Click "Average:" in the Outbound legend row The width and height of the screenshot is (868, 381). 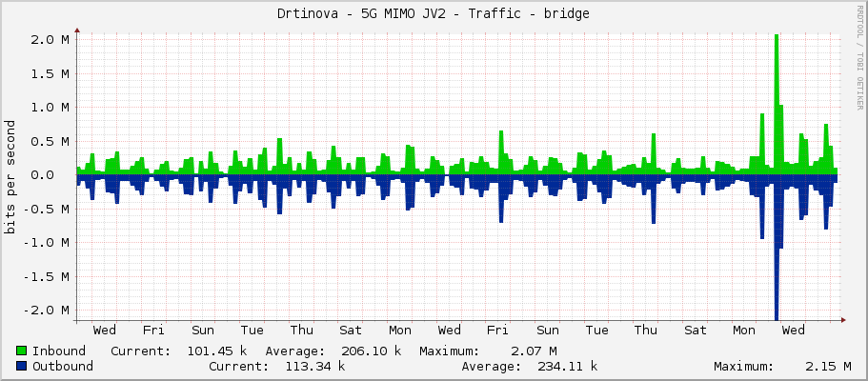pos(491,366)
